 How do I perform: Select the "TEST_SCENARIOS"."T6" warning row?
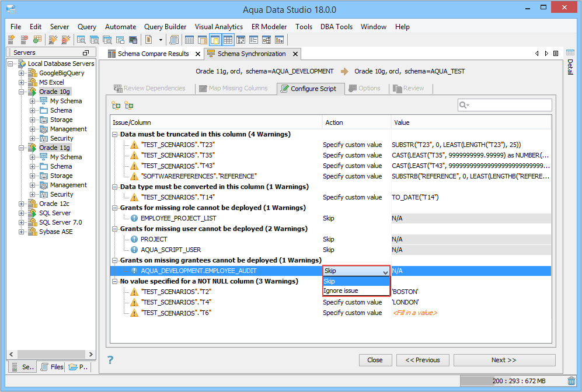176,313
